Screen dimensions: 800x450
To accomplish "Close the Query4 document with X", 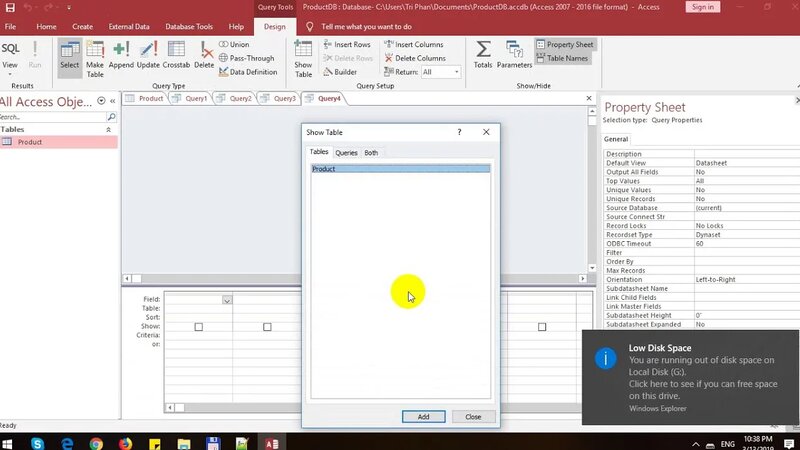I will pyautogui.click(x=589, y=98).
